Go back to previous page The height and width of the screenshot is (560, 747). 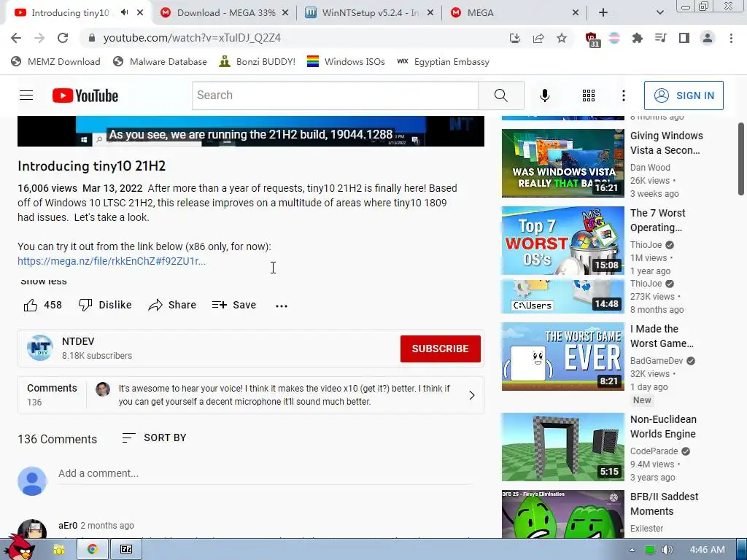click(16, 38)
